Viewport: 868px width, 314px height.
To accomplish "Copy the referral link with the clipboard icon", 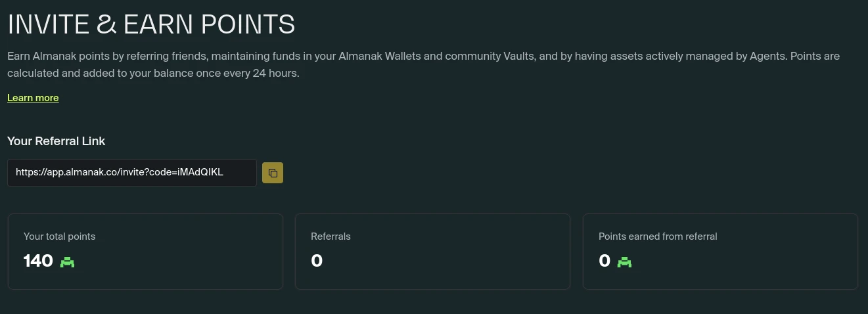I will click(x=273, y=173).
